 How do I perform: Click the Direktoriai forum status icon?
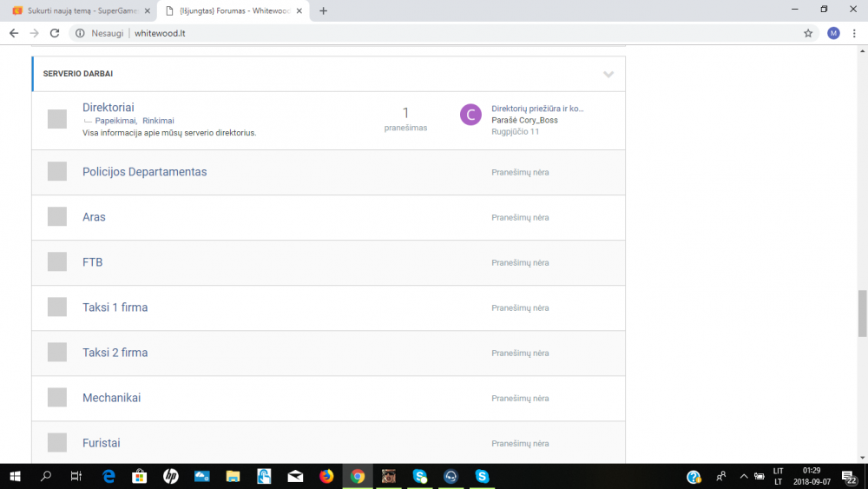pos(57,119)
